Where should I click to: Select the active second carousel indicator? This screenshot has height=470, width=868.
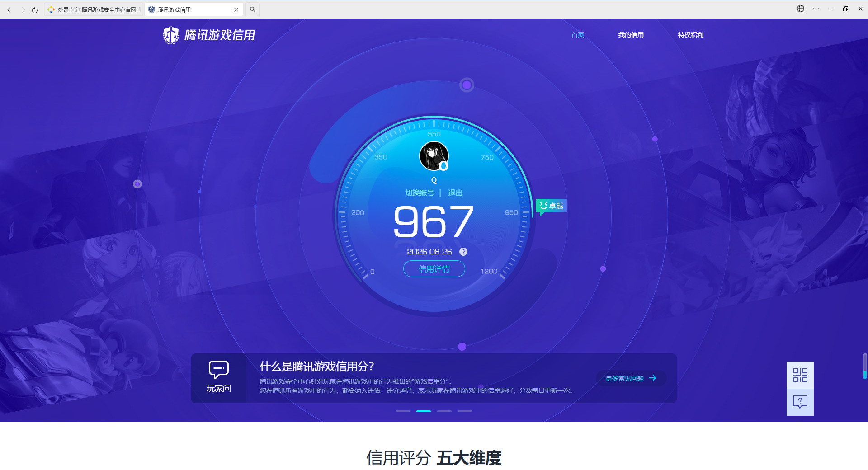pyautogui.click(x=424, y=411)
